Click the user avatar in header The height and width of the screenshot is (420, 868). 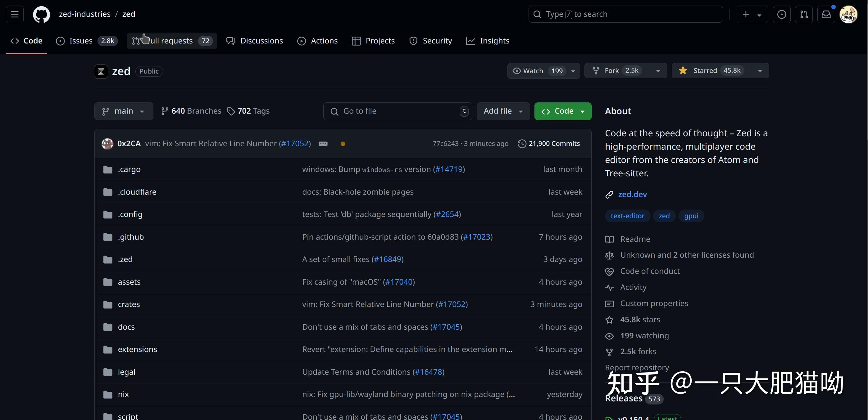848,14
